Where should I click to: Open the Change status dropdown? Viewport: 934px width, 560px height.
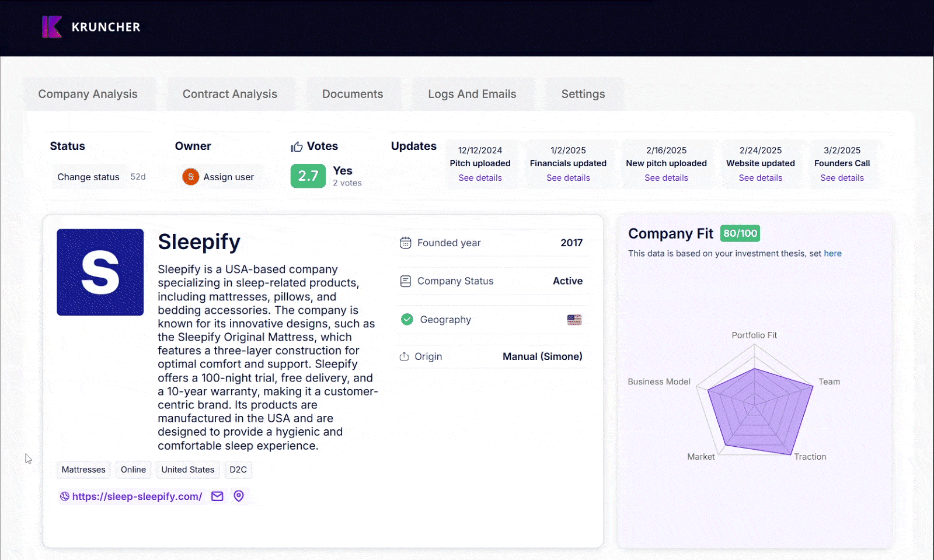click(88, 177)
